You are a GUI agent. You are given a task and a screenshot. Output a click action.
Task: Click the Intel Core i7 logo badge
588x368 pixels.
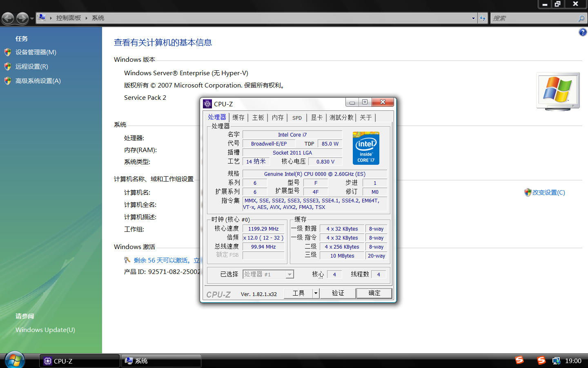coord(366,148)
